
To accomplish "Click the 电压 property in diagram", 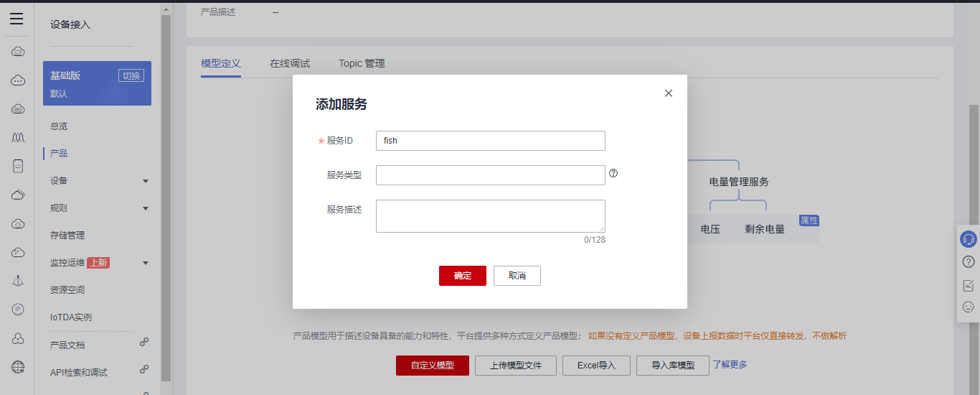I will [710, 229].
